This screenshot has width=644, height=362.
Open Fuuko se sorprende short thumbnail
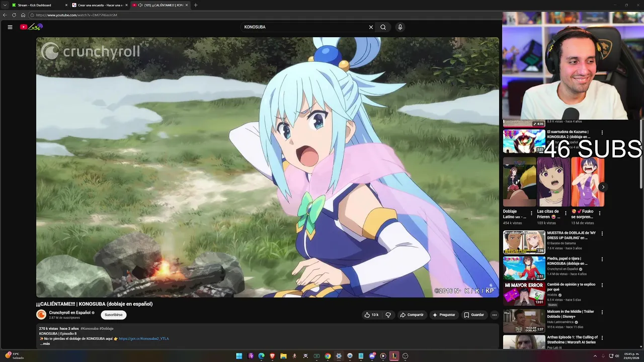tap(588, 182)
